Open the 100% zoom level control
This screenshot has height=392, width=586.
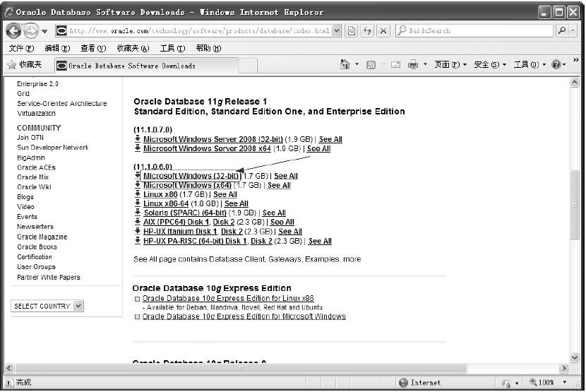pos(548,382)
